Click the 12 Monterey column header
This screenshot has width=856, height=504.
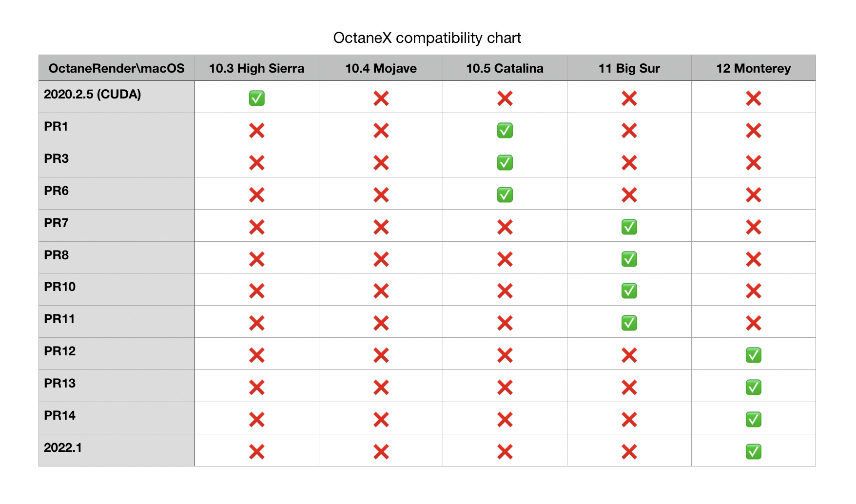(753, 68)
